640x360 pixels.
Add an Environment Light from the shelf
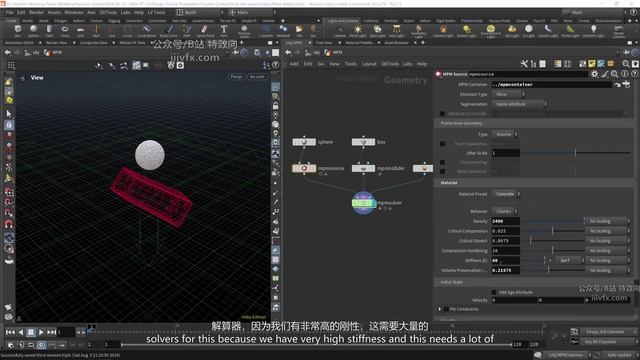(491, 31)
